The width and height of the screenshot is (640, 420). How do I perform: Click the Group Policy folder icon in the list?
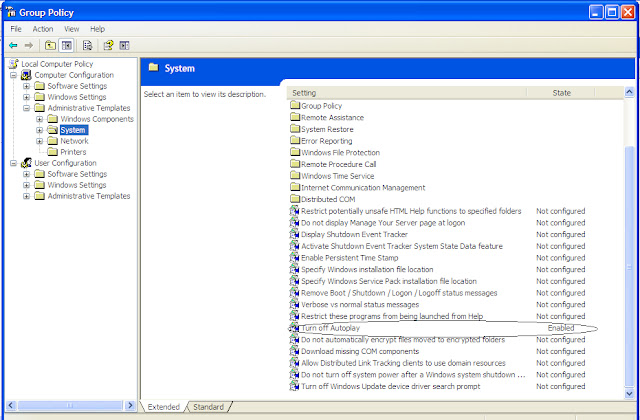pos(295,106)
